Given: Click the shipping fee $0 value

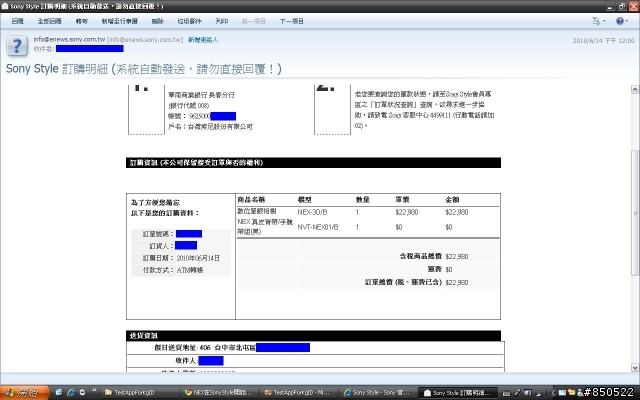Looking at the screenshot, I should coord(449,269).
